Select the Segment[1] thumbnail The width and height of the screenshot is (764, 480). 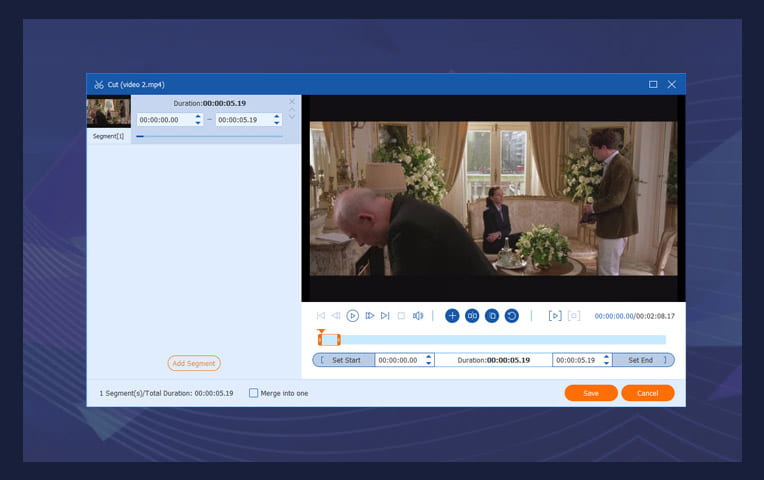(x=108, y=111)
